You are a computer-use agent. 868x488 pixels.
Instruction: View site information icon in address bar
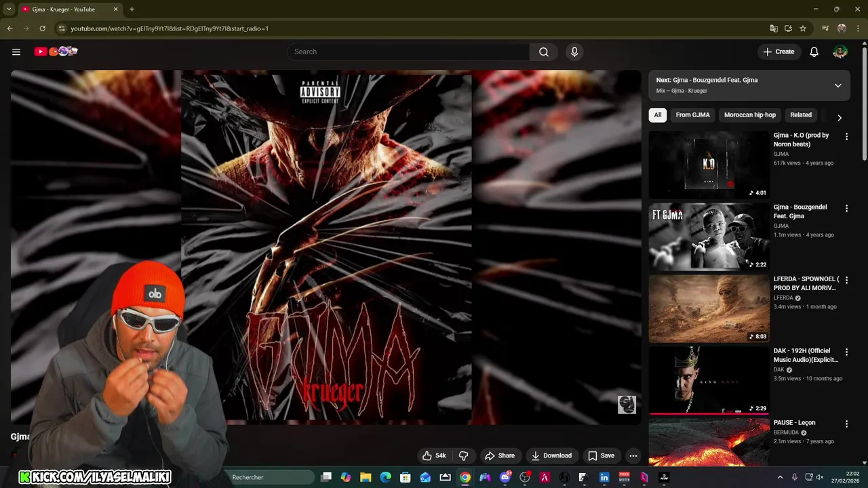coord(62,28)
